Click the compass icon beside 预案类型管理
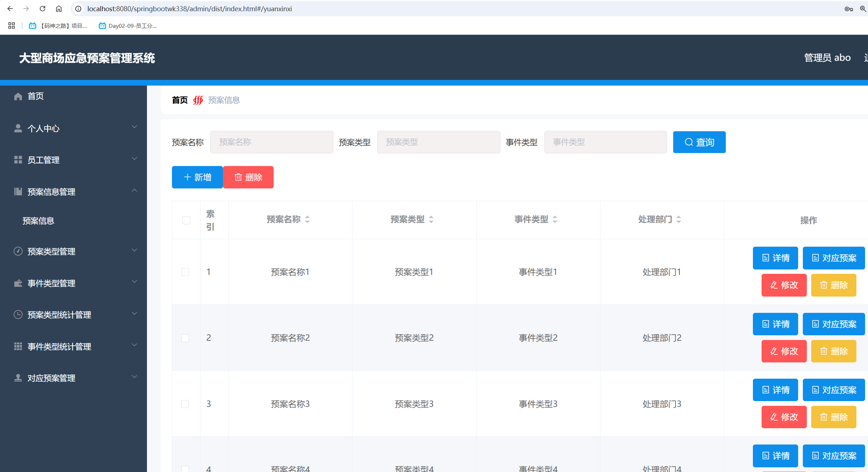 pos(18,251)
